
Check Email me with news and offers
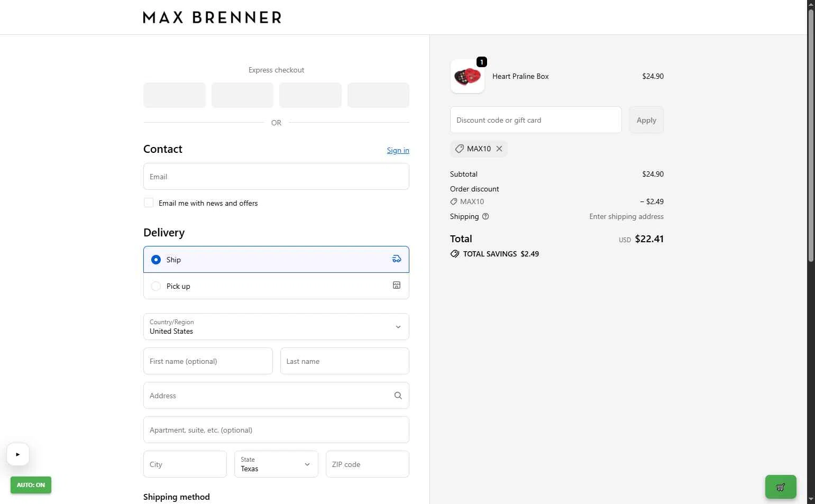point(149,203)
